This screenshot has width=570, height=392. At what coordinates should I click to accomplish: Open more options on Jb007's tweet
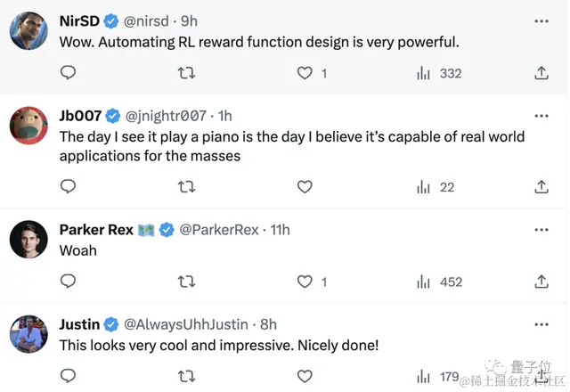click(541, 116)
